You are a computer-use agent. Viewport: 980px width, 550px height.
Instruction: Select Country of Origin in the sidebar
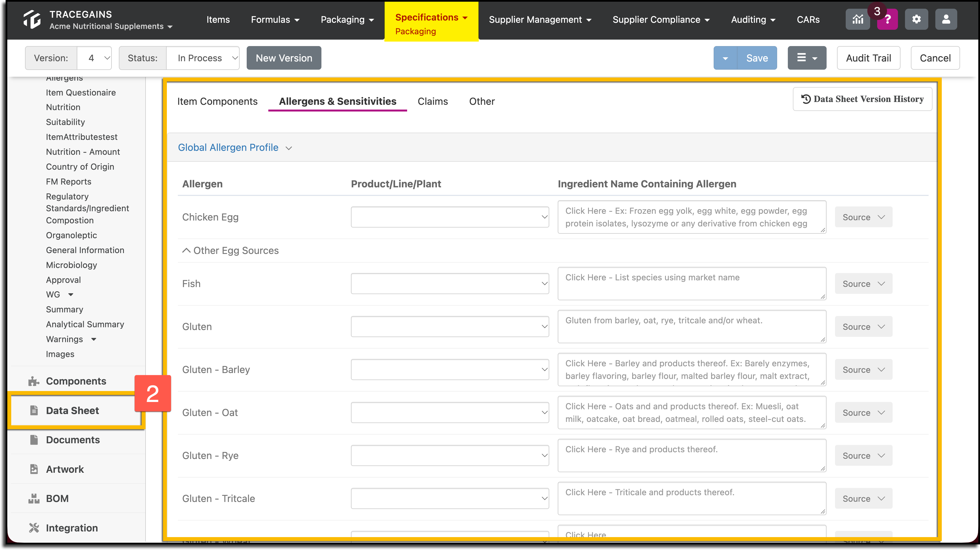tap(80, 167)
